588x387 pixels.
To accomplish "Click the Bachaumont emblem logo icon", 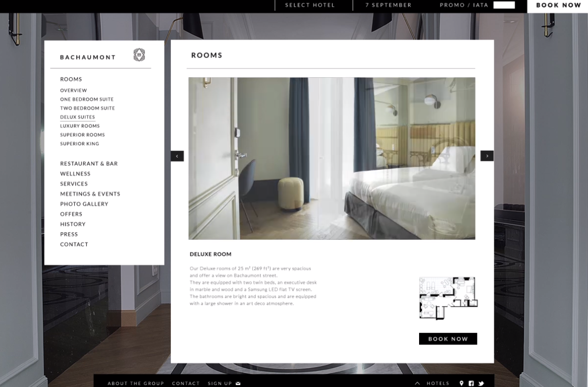I will [139, 55].
